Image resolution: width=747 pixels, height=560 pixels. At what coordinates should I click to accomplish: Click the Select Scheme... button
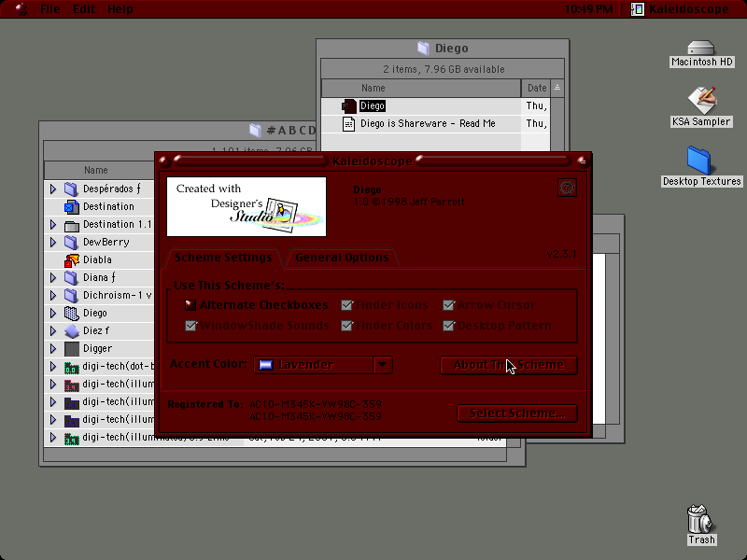517,413
